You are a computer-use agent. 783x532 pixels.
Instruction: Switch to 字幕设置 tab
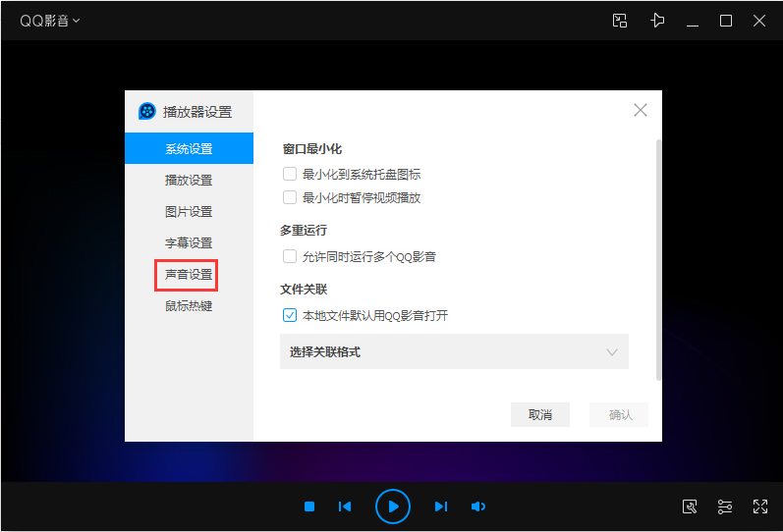coord(189,242)
